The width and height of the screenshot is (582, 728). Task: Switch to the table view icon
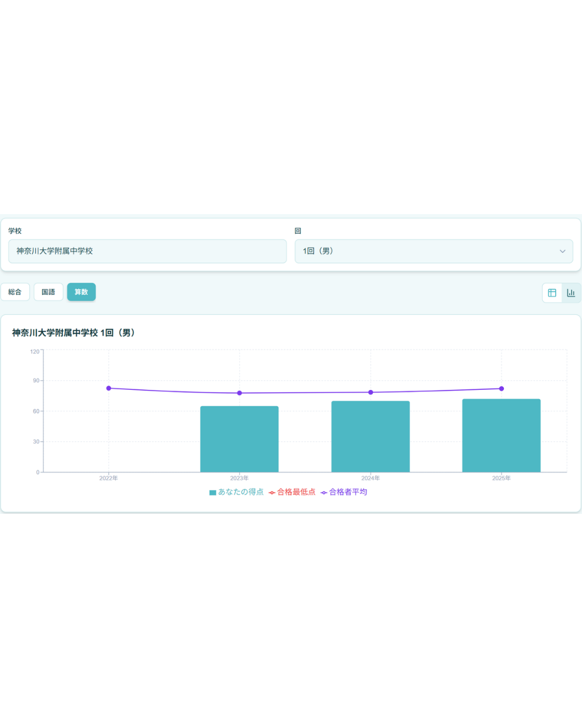coord(552,293)
